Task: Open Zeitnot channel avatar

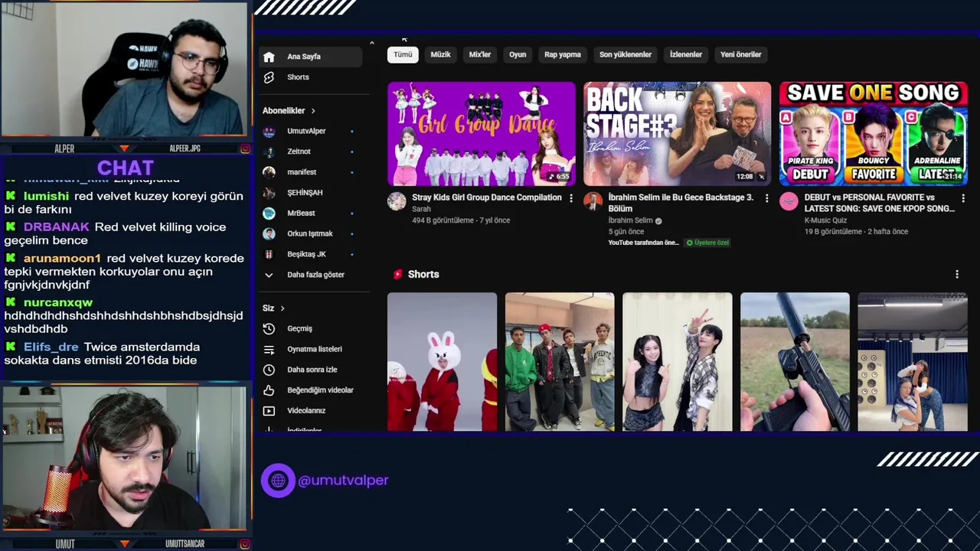Action: [269, 152]
